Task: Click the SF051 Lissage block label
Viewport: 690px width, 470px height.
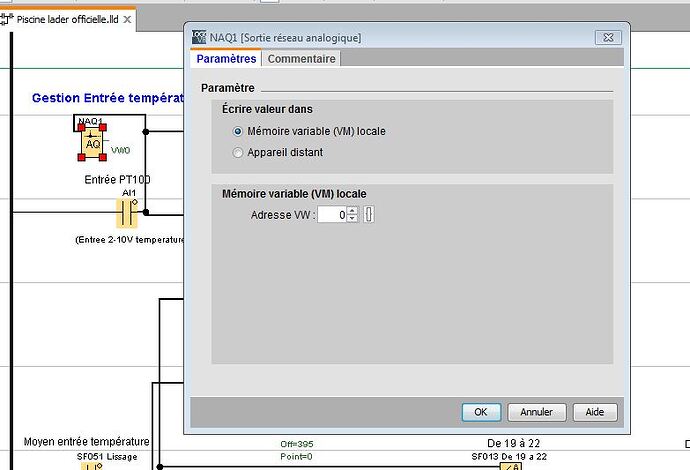Action: coord(107,457)
